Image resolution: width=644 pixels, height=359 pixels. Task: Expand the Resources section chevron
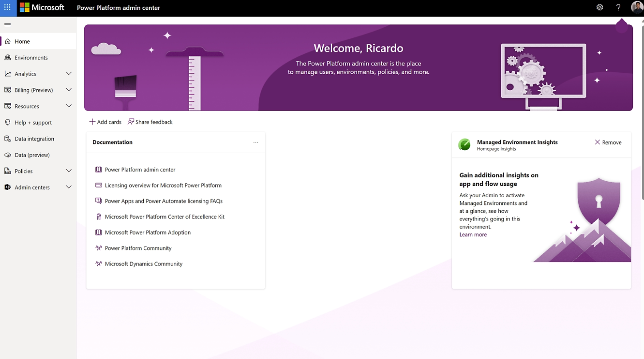point(69,106)
